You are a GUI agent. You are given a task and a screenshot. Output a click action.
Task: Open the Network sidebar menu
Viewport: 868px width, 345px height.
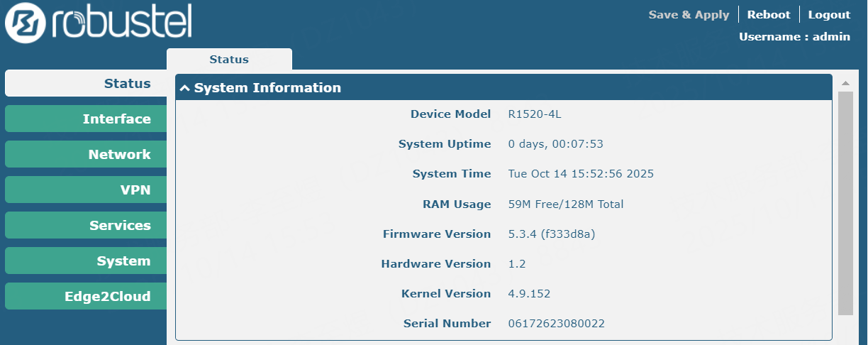pyautogui.click(x=87, y=154)
